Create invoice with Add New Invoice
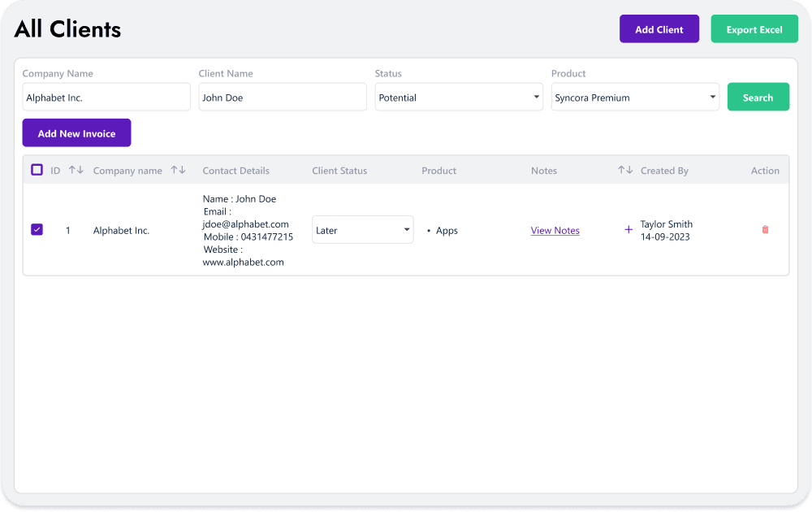The width and height of the screenshot is (812, 512). tap(76, 133)
